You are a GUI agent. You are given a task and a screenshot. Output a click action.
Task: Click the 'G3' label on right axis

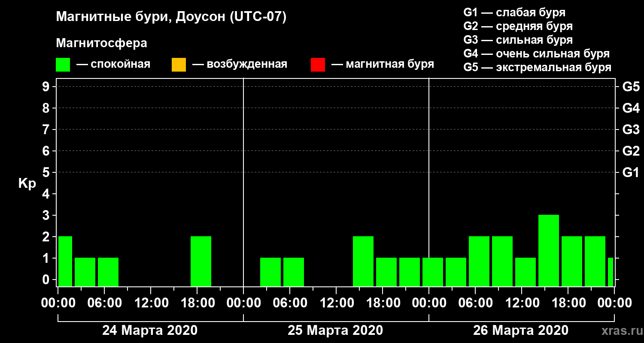[631, 129]
